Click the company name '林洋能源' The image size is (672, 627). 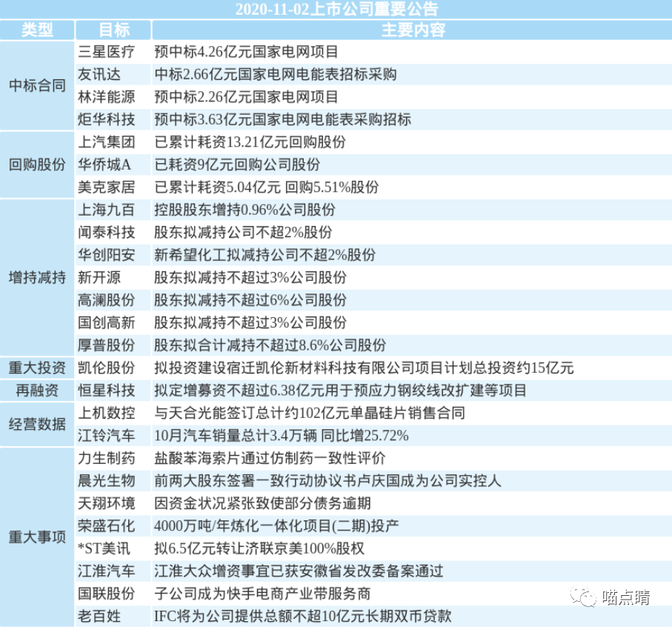106,97
